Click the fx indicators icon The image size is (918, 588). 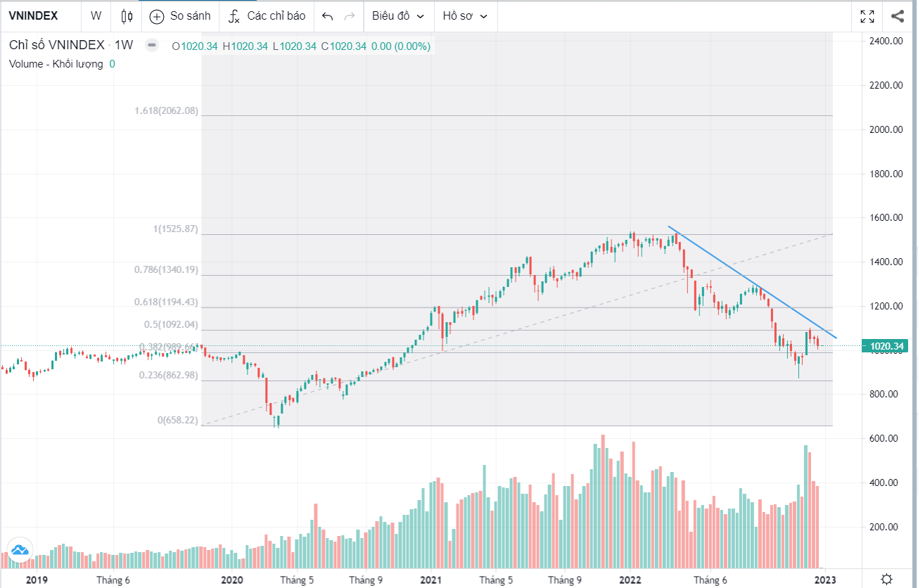[x=235, y=16]
